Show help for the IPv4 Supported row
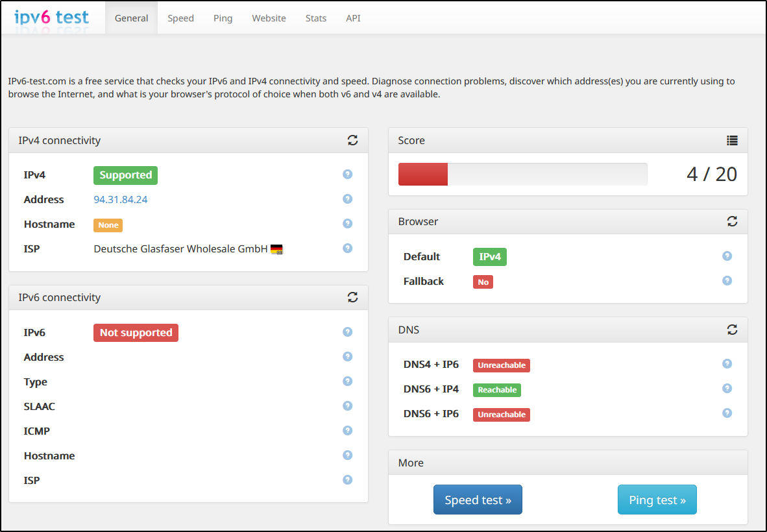 click(347, 174)
